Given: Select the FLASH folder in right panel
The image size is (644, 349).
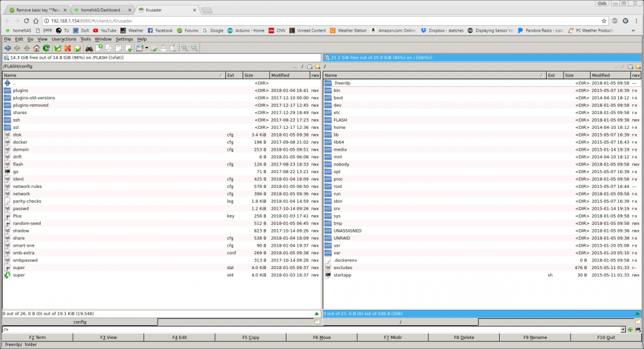Looking at the screenshot, I should pos(482,120).
